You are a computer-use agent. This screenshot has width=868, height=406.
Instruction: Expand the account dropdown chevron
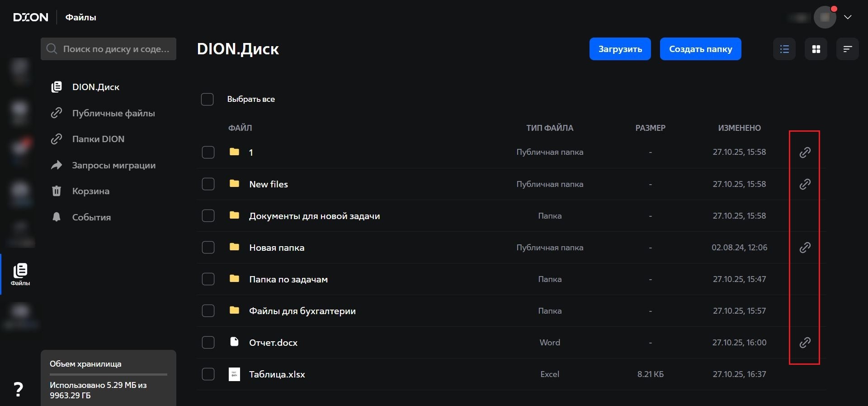848,17
